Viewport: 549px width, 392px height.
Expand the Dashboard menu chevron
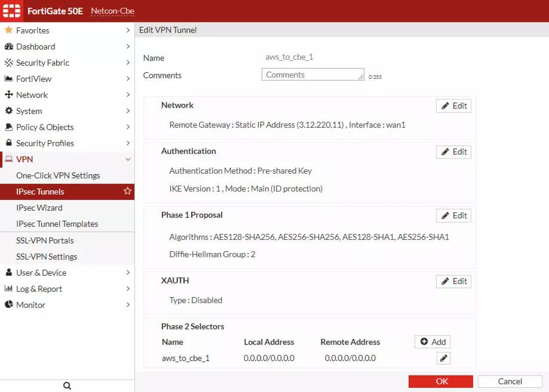click(128, 46)
